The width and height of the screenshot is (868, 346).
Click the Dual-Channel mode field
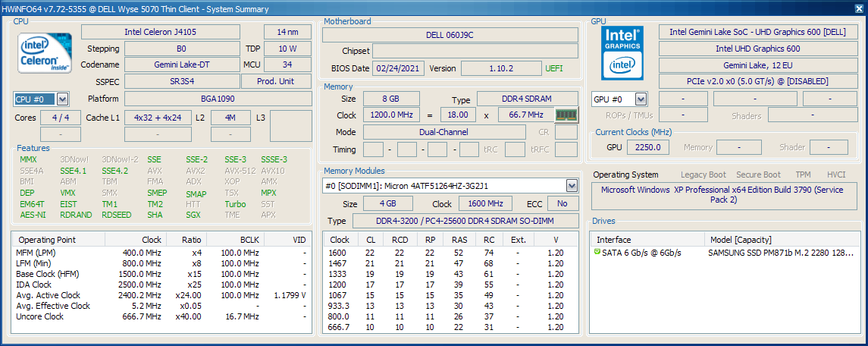444,132
